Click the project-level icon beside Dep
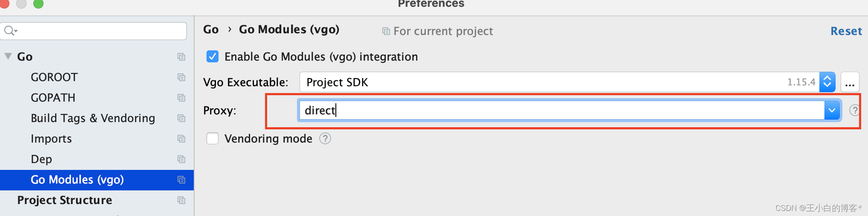Screen dimensions: 868x216 click(181, 159)
